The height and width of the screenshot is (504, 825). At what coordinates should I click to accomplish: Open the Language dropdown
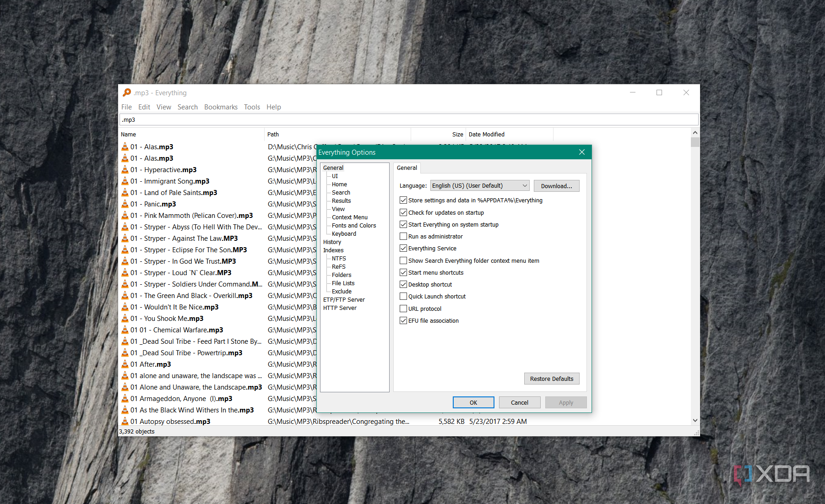(480, 185)
